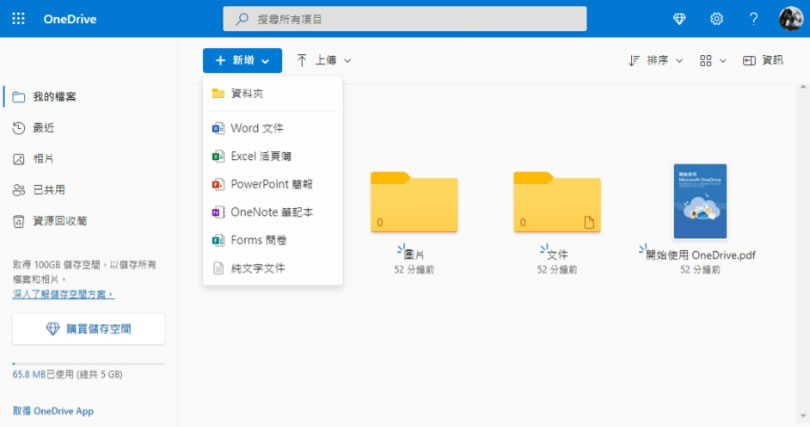Open the app launcher grid icon
The height and width of the screenshot is (427, 810).
19,19
